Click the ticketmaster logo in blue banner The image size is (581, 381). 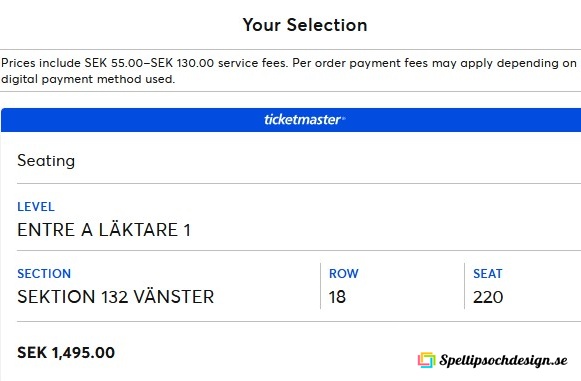click(305, 120)
